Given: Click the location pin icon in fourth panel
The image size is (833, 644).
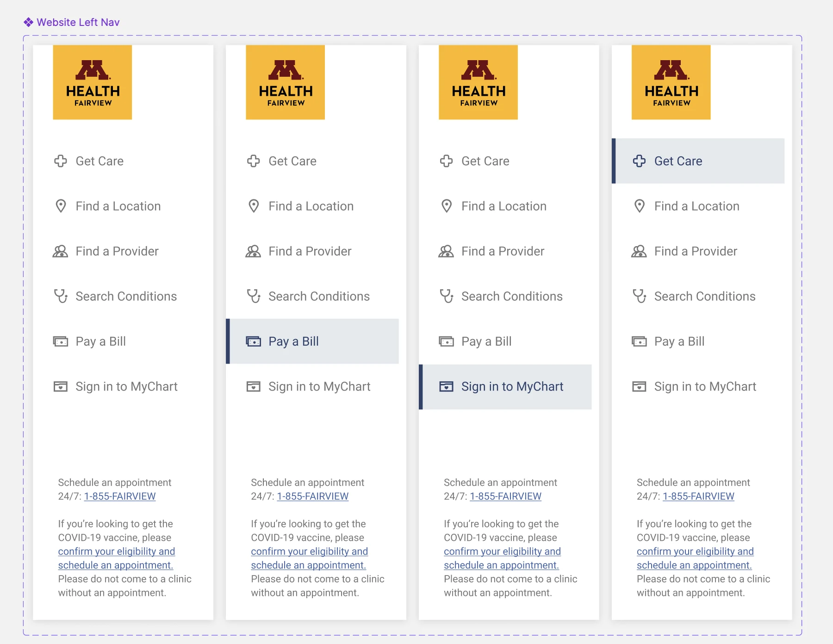Looking at the screenshot, I should pos(640,206).
